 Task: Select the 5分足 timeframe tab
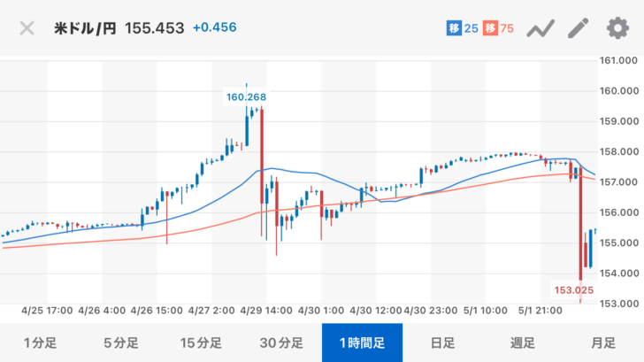coord(120,343)
